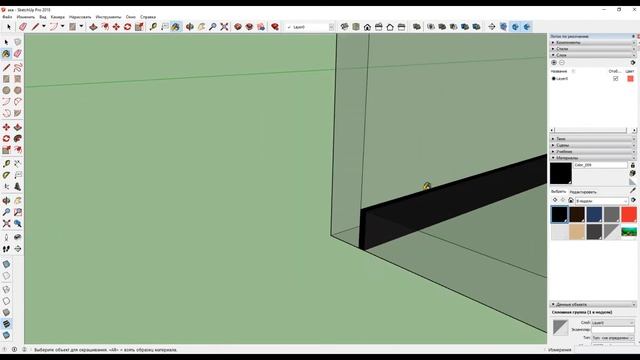Choose the Line pencil tool in top toolbar
640x360 pixels.
36,27
